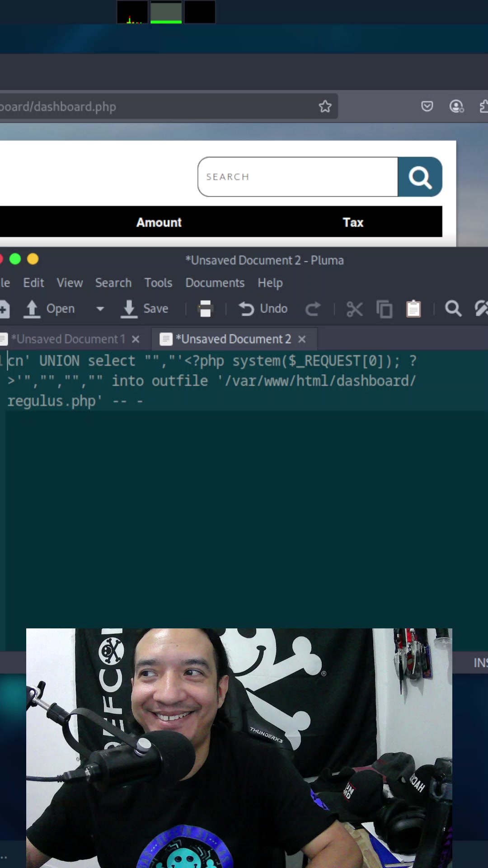Image resolution: width=488 pixels, height=868 pixels.
Task: Click the Undo toolbar button
Action: [x=263, y=309]
